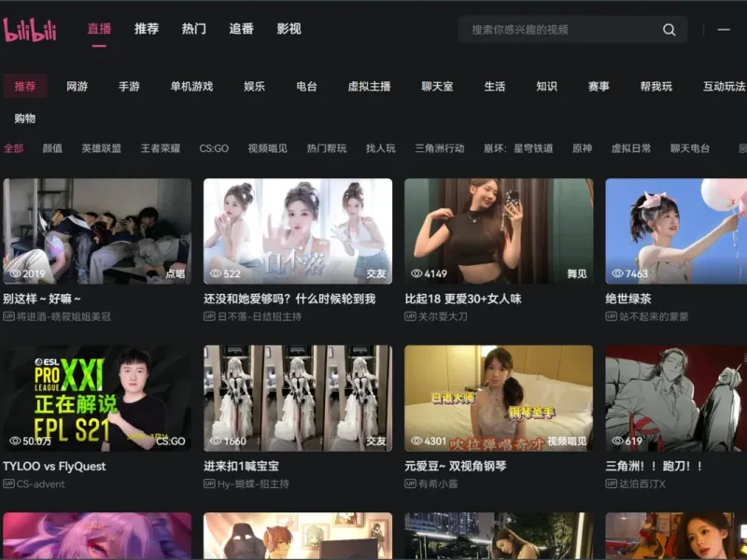
Task: Open the 影视 top tab
Action: pyautogui.click(x=289, y=29)
